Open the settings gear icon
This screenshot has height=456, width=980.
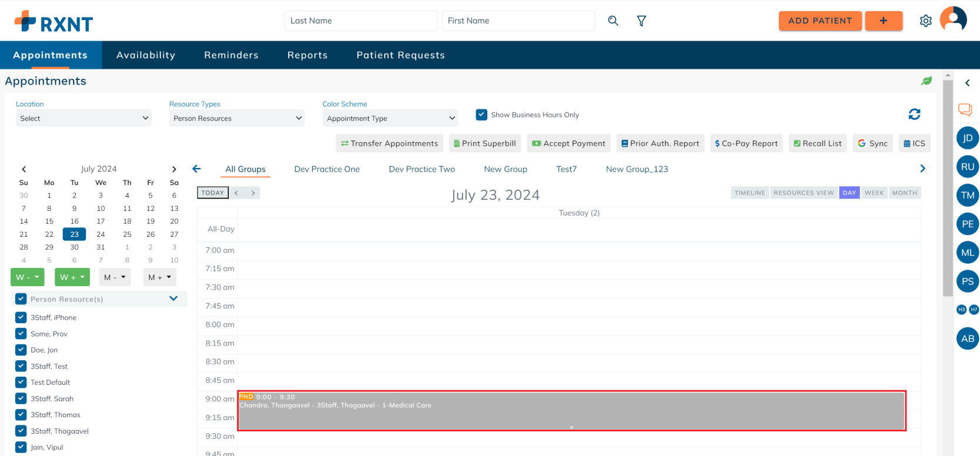click(925, 21)
